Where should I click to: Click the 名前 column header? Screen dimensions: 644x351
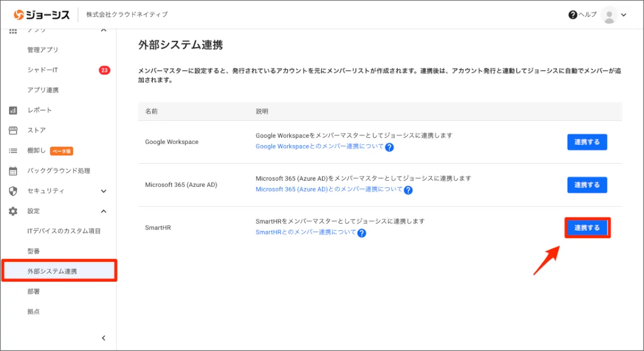tap(151, 112)
